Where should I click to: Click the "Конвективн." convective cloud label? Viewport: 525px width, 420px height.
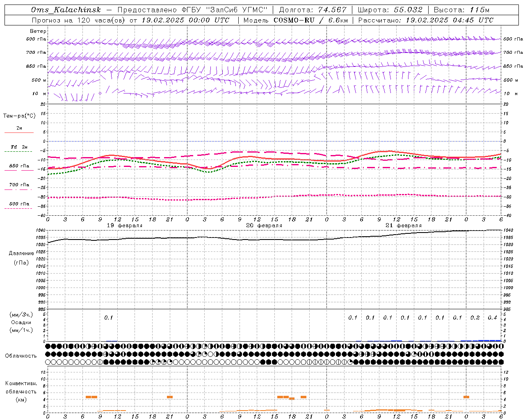pyautogui.click(x=21, y=383)
